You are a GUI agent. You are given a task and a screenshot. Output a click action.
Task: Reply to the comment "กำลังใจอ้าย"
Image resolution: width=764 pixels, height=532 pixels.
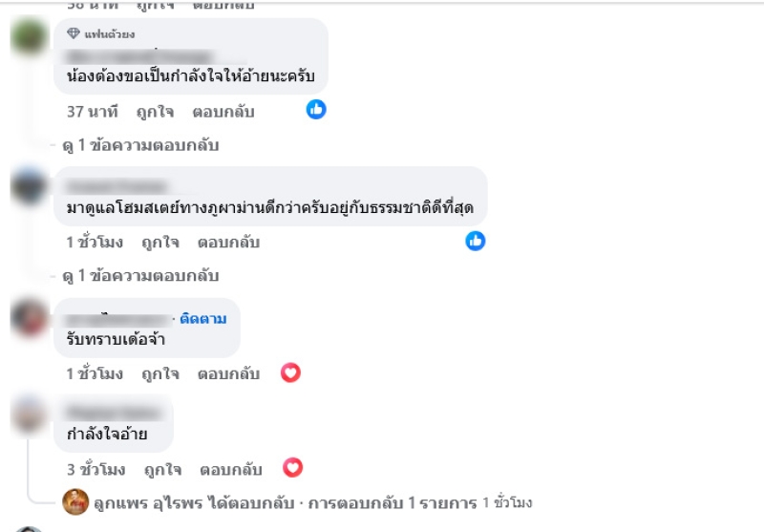coord(230,469)
